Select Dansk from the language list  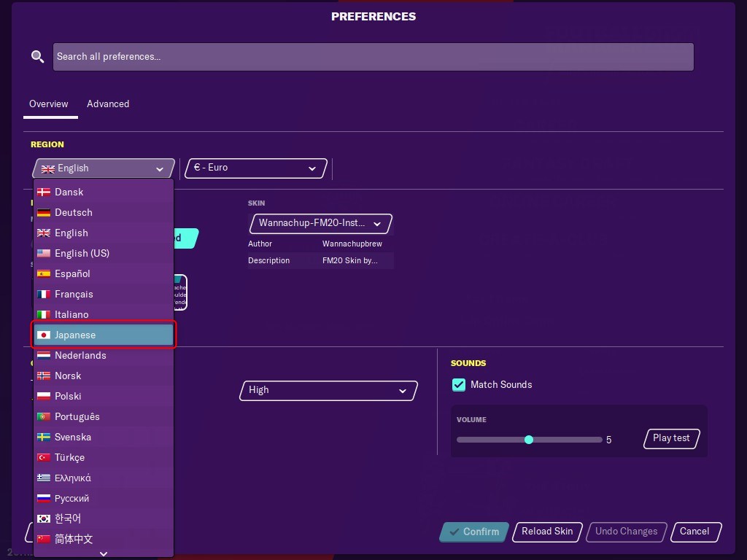(x=104, y=192)
